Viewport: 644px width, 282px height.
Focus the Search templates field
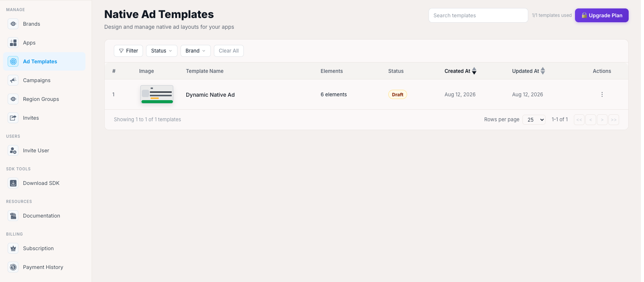point(478,15)
